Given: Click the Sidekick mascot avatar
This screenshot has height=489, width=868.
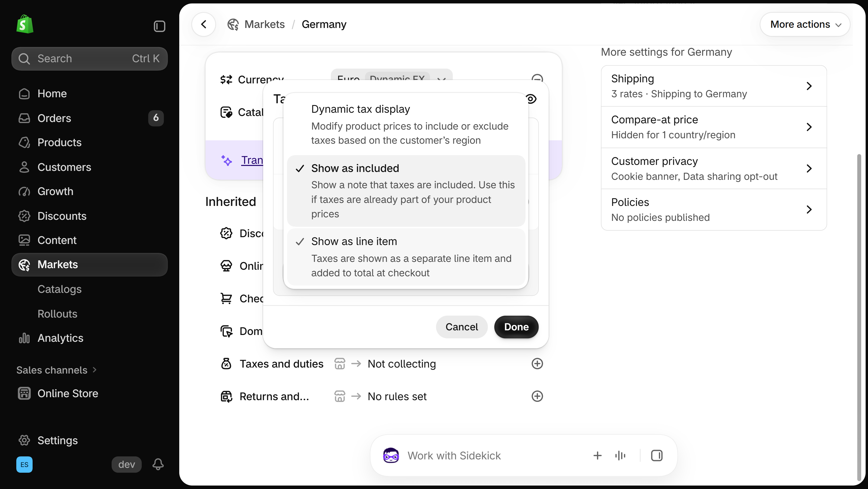Looking at the screenshot, I should tap(391, 456).
